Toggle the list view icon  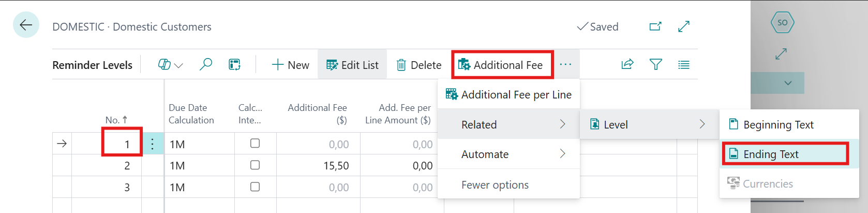683,65
